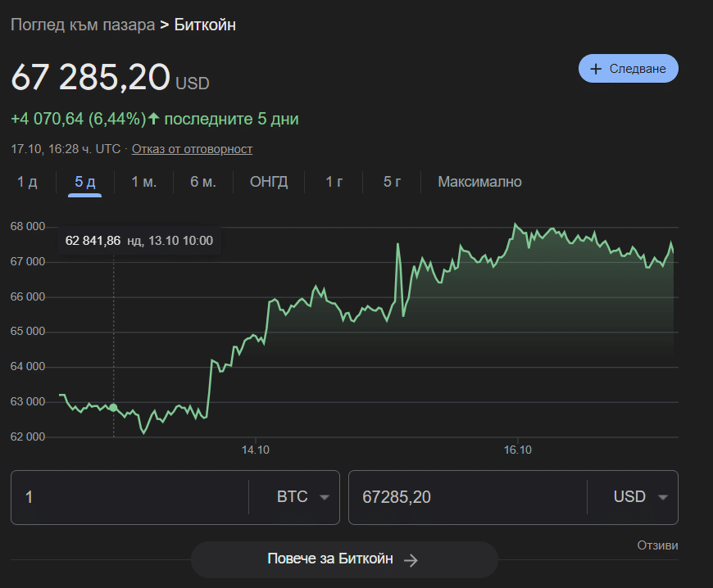Click the Отзиви feedback link
The width and height of the screenshot is (713, 588).
click(x=657, y=545)
